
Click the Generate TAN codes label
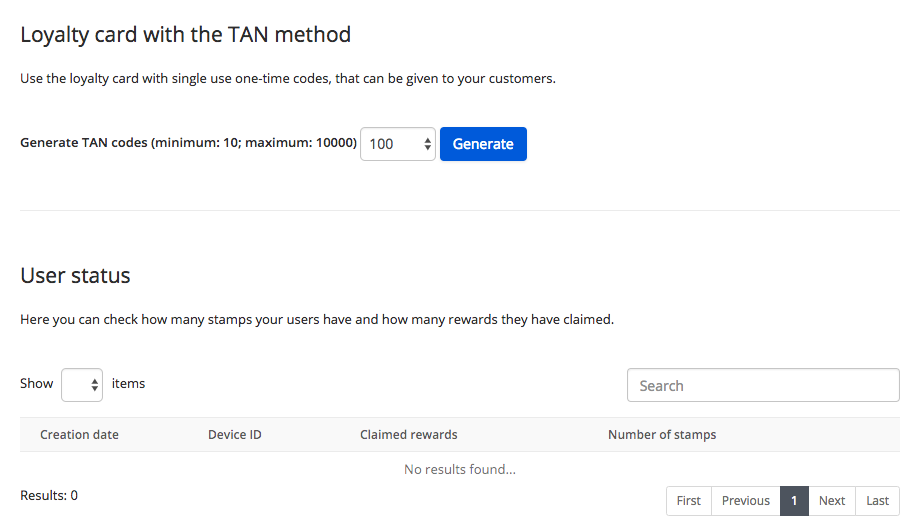(188, 143)
